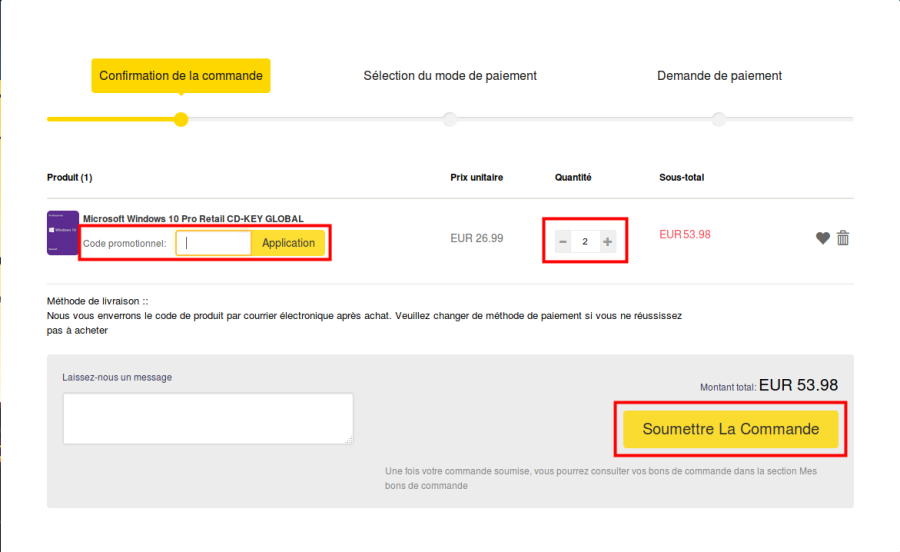Image resolution: width=900 pixels, height=552 pixels.
Task: Click the middle progress bar dot
Action: coord(450,119)
